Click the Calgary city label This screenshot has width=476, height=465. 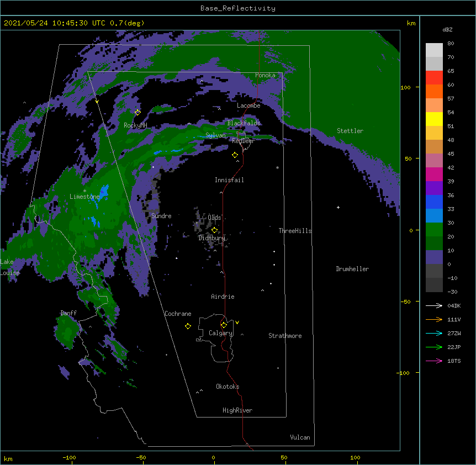point(221,333)
